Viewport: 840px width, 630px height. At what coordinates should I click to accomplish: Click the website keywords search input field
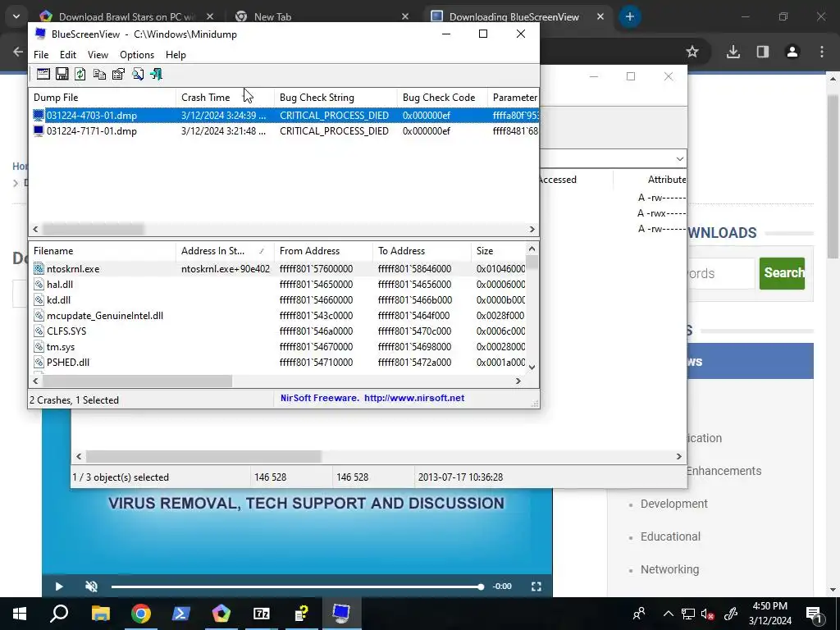click(720, 273)
